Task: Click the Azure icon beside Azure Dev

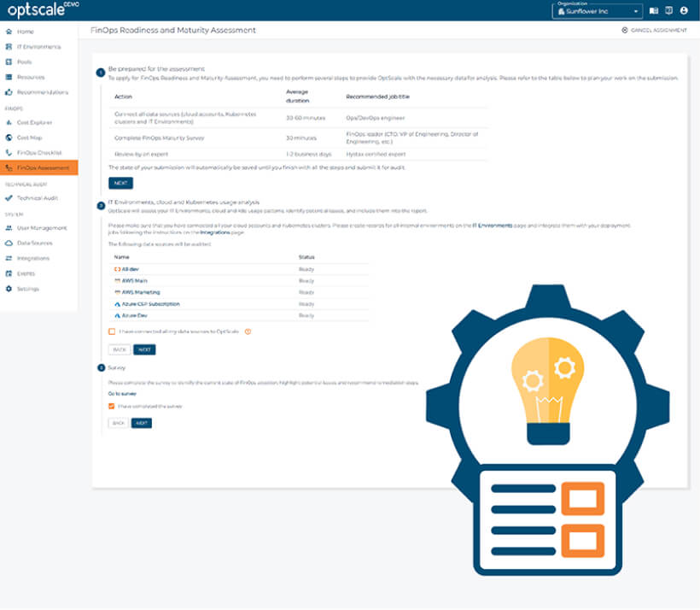Action: [x=118, y=315]
